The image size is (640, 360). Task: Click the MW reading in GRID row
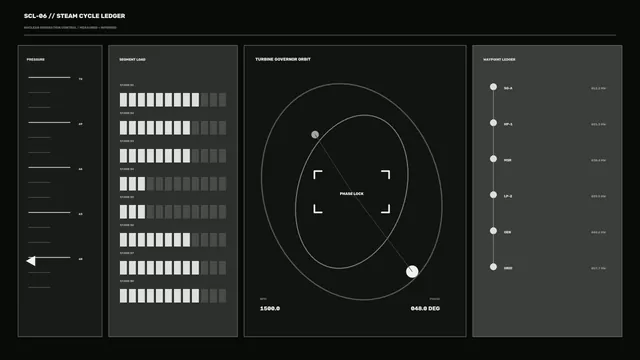click(x=598, y=268)
